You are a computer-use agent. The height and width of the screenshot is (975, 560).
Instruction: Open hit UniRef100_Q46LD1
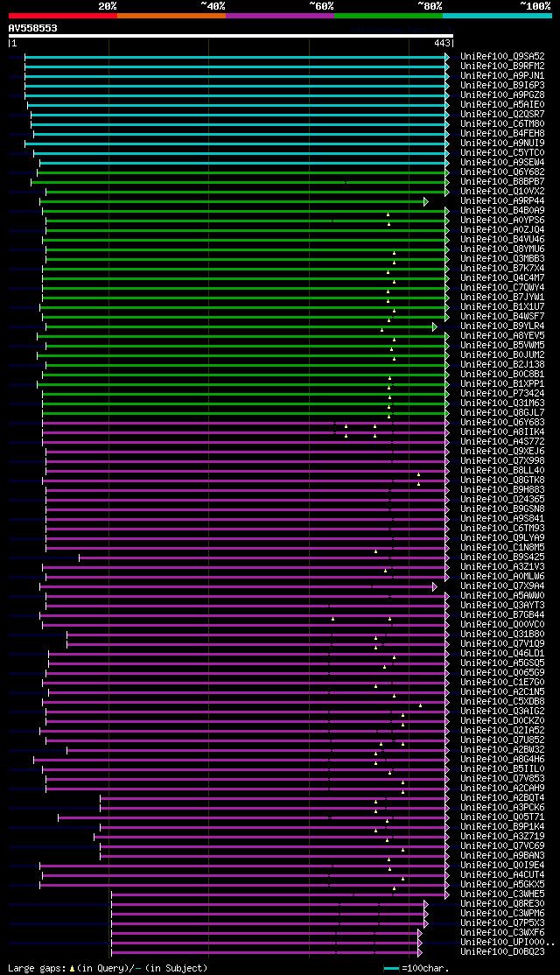(502, 654)
